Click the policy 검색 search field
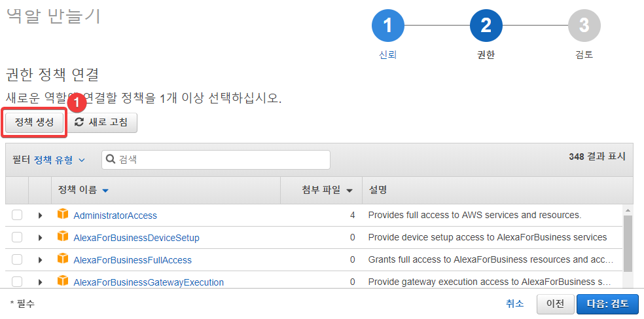 pyautogui.click(x=216, y=160)
